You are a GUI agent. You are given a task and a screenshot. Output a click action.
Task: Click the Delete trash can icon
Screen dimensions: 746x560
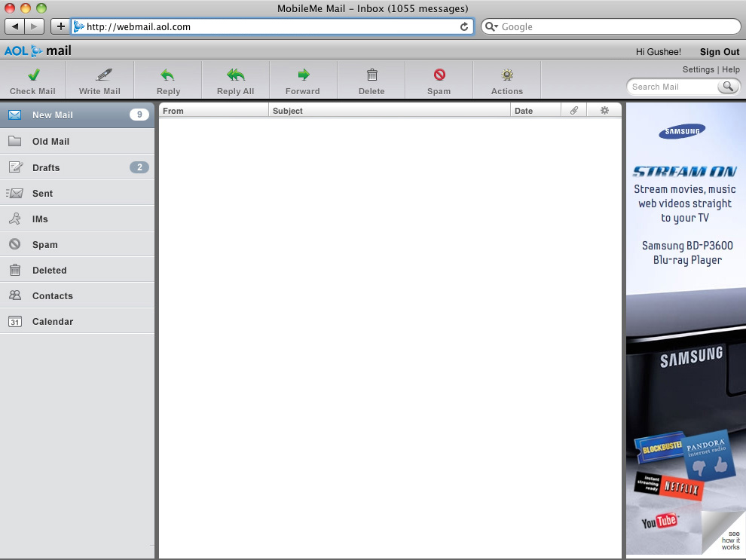(371, 75)
